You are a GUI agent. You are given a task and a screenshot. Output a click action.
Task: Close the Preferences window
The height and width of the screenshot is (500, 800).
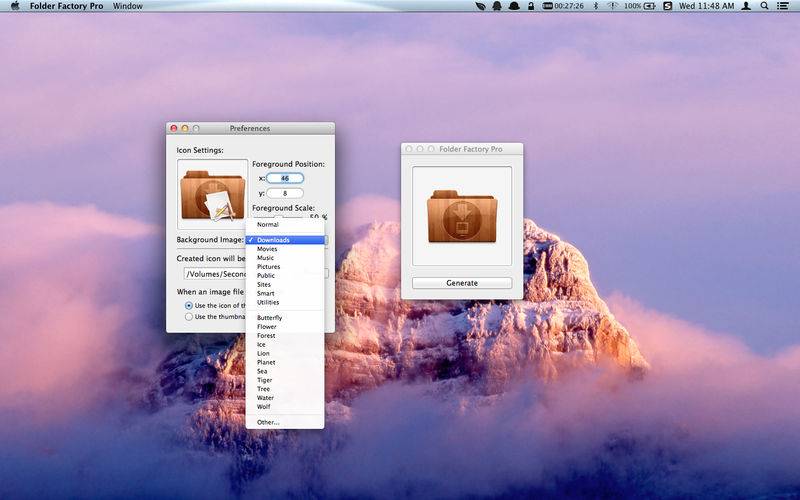click(173, 129)
